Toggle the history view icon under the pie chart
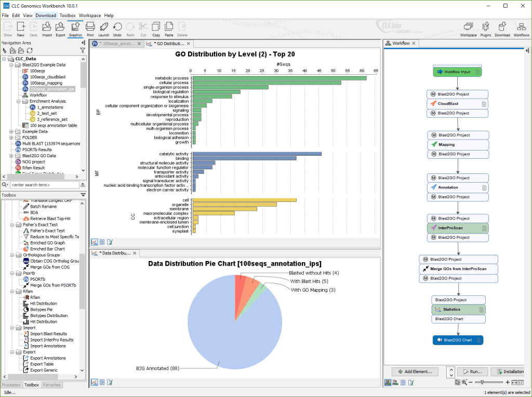 [x=102, y=382]
